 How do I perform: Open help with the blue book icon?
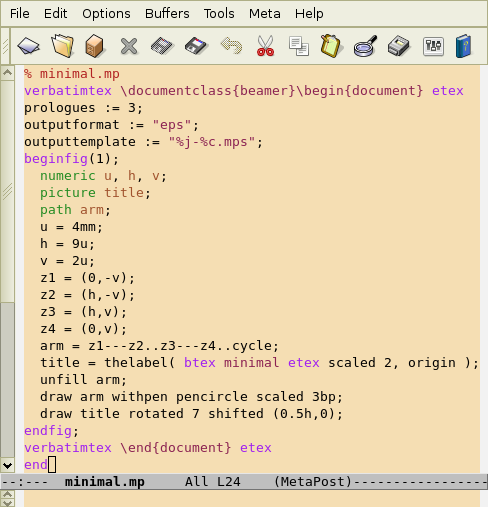[x=464, y=46]
